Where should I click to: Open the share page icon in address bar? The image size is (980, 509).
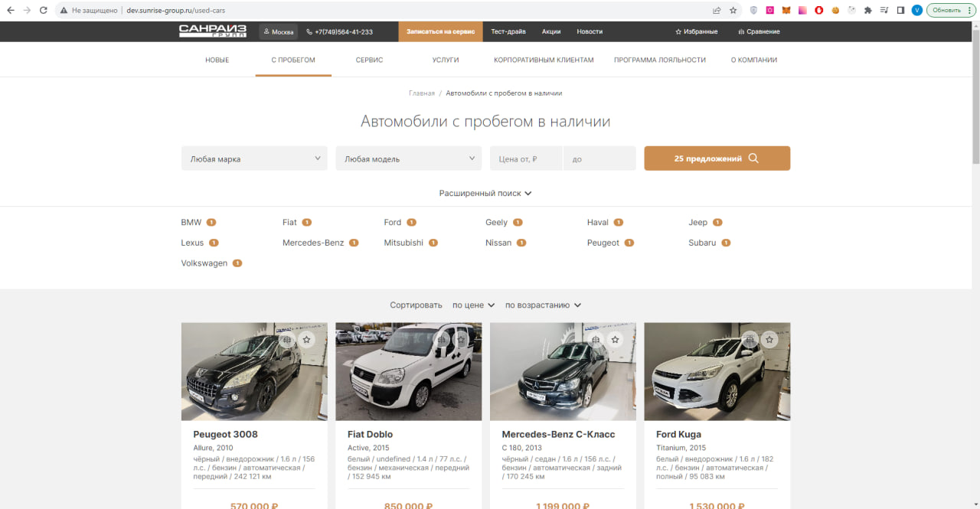coord(717,11)
